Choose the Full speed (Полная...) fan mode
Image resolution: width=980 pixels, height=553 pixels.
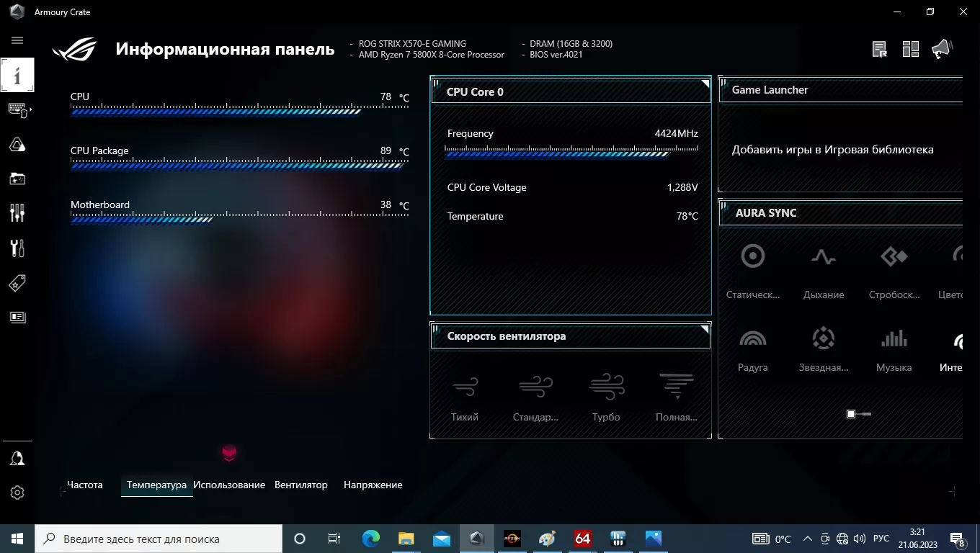click(x=677, y=397)
